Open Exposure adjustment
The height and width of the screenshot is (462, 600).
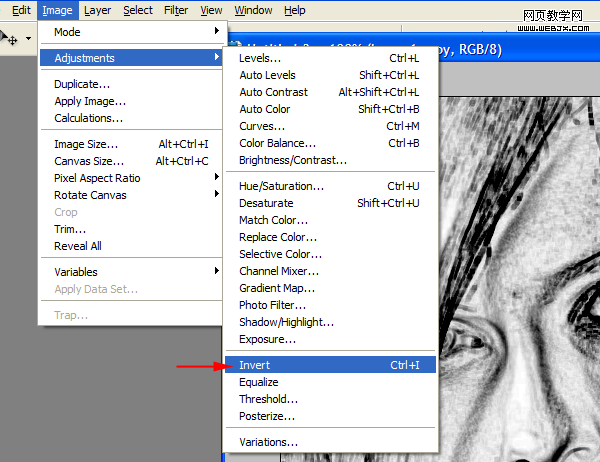coord(330,339)
